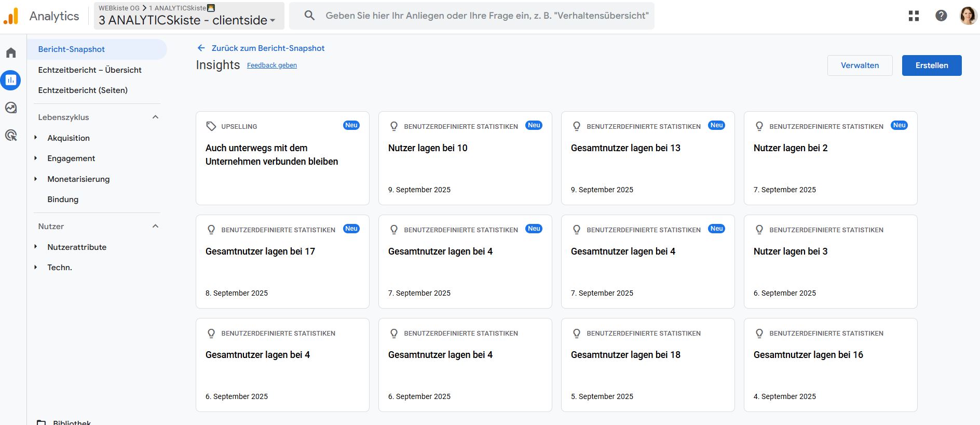Open the Google apps grid icon
This screenshot has height=425, width=980.
click(914, 16)
